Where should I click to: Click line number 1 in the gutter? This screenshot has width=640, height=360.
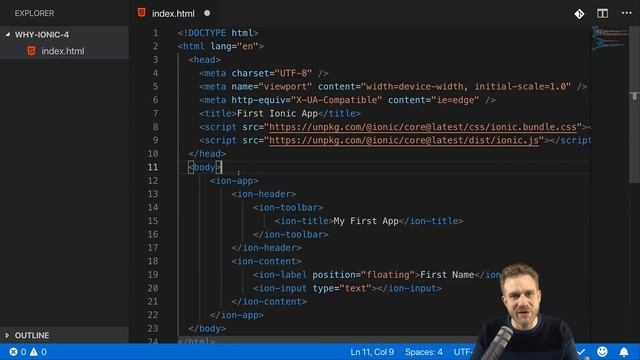pos(155,33)
